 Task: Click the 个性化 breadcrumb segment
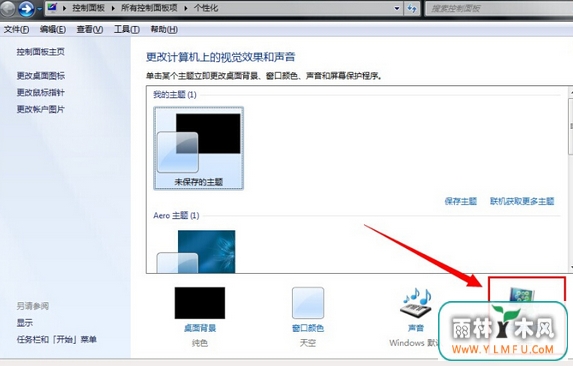click(206, 8)
